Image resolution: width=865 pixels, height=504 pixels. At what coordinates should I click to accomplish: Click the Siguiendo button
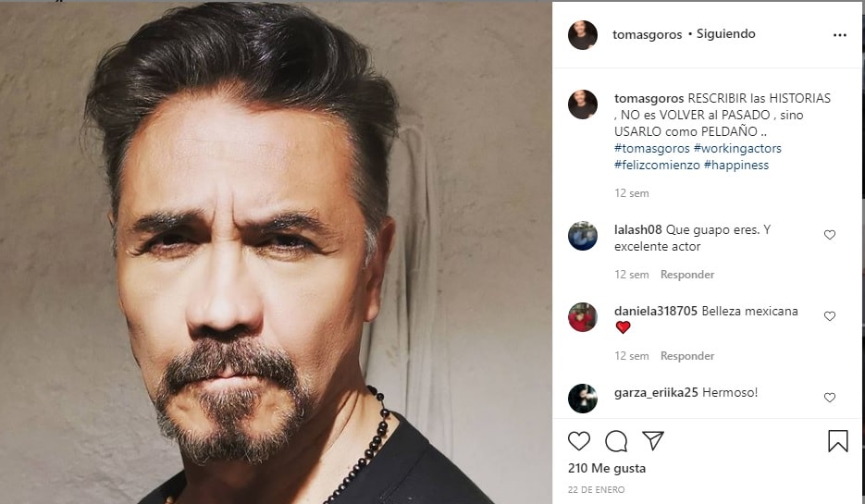pos(725,34)
